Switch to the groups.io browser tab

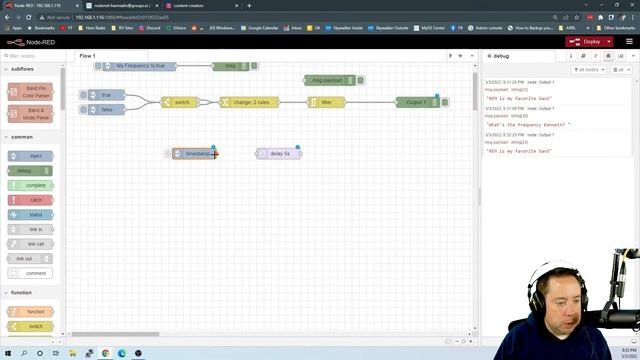[x=122, y=6]
